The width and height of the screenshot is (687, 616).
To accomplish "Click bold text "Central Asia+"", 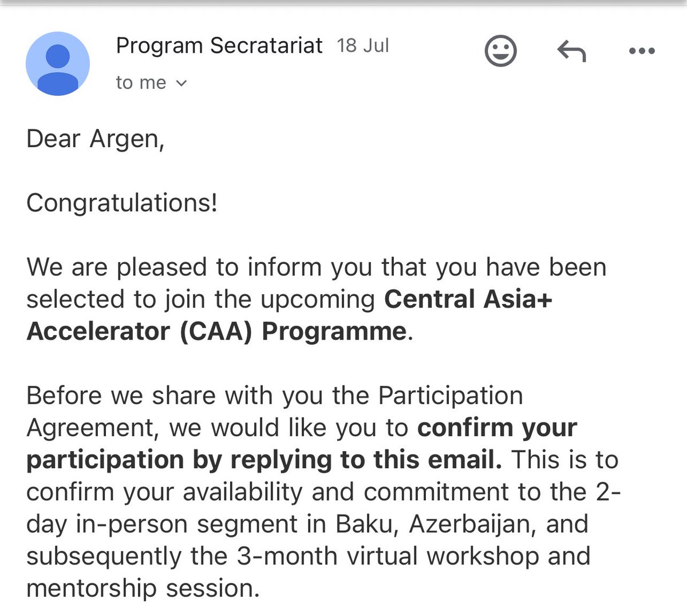I will (x=468, y=299).
